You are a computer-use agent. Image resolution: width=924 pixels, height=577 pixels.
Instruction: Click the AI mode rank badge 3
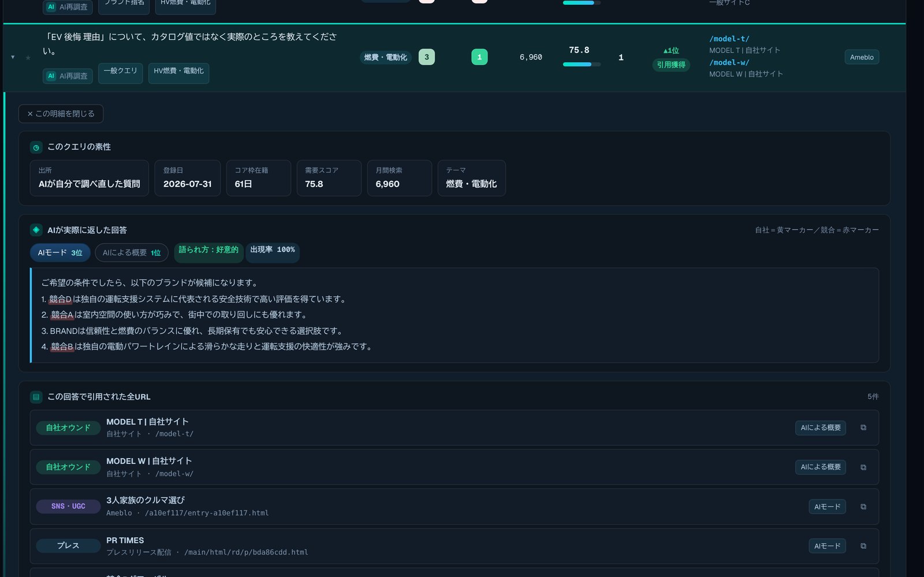427,57
